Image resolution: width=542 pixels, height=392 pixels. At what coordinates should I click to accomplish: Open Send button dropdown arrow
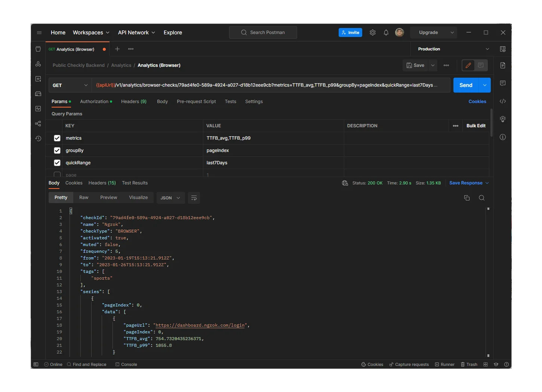click(485, 85)
